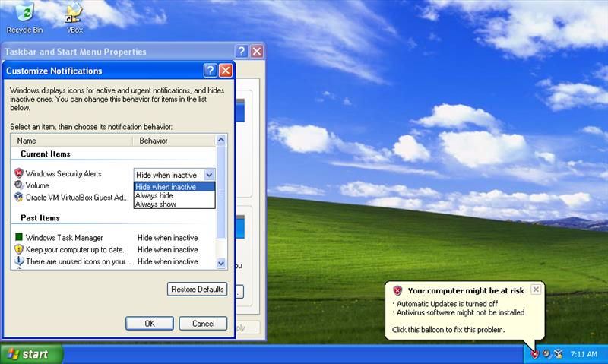The image size is (608, 364).
Task: Click the yellow shield icon for Keep your computer up to date
Action: coord(18,249)
